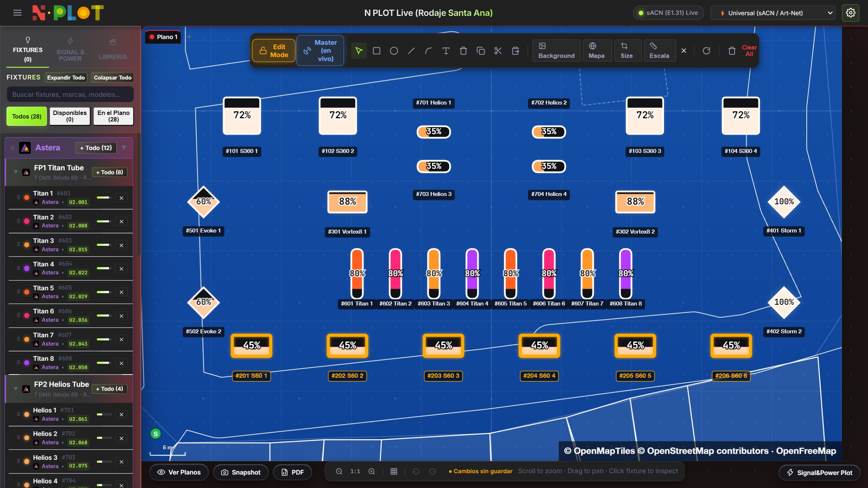Select the line draw tool
This screenshot has width=868, height=488.
pos(411,51)
